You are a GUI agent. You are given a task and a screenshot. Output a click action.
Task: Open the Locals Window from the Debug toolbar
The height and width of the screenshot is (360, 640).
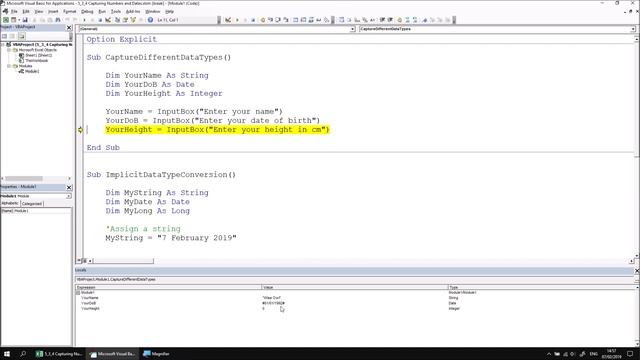click(x=296, y=20)
